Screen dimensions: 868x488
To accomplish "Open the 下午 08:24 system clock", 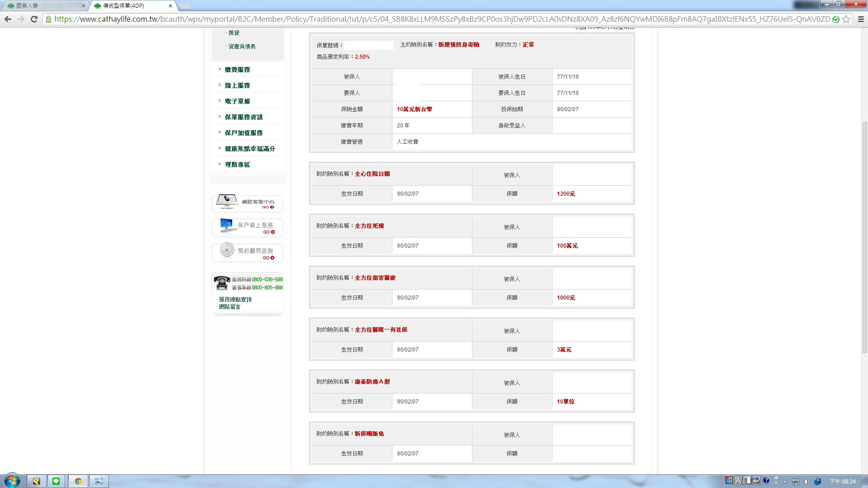I will coord(843,482).
